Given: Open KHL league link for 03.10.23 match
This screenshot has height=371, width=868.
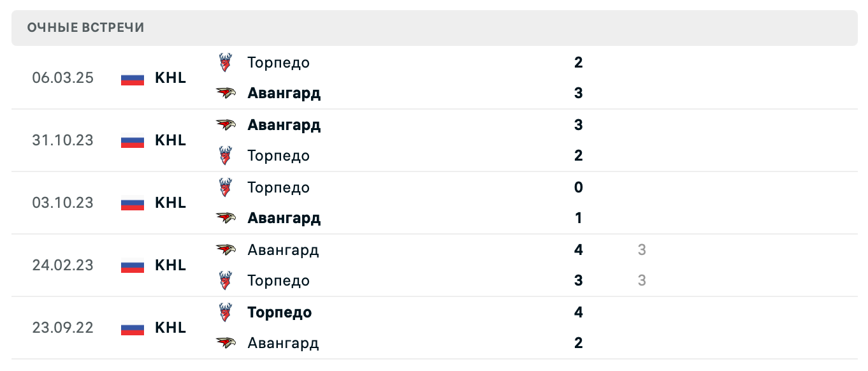Looking at the screenshot, I should pyautogui.click(x=170, y=203).
